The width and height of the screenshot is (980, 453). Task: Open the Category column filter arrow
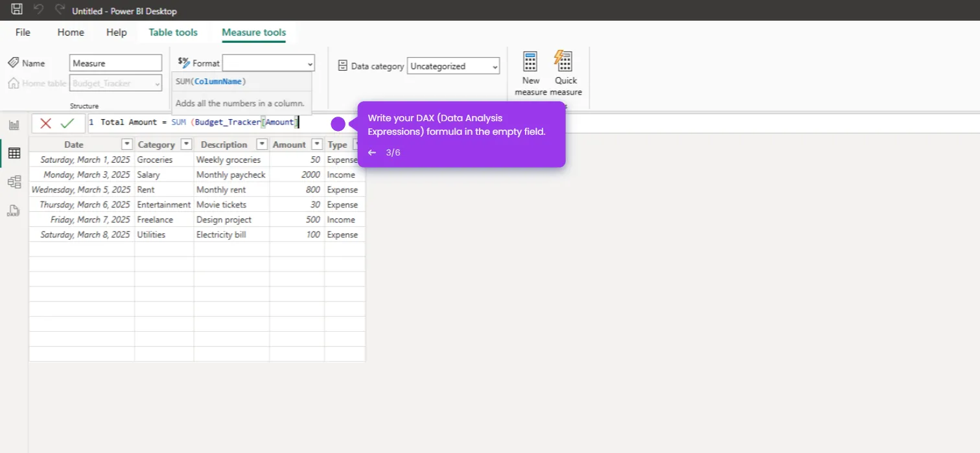[x=187, y=145]
